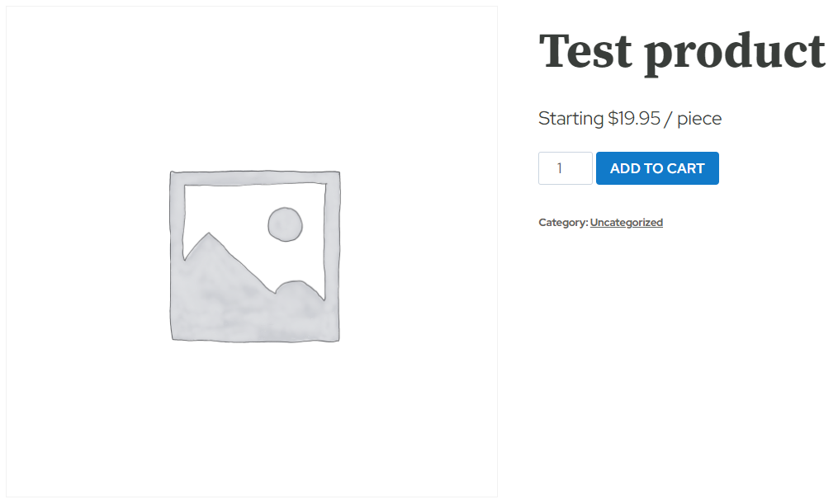Click the number 1 in quantity box
This screenshot has height=504, width=838.
559,169
